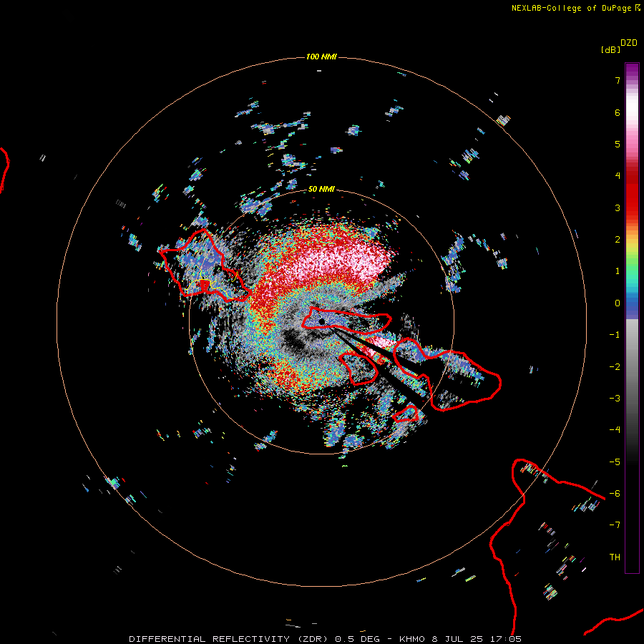The image size is (644, 644).
Task: Click the 7 value on color scale
Action: (618, 80)
